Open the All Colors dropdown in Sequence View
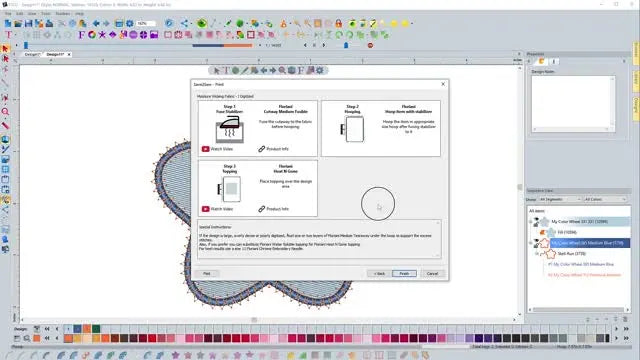Screen dimensions: 640x360 coord(605,199)
